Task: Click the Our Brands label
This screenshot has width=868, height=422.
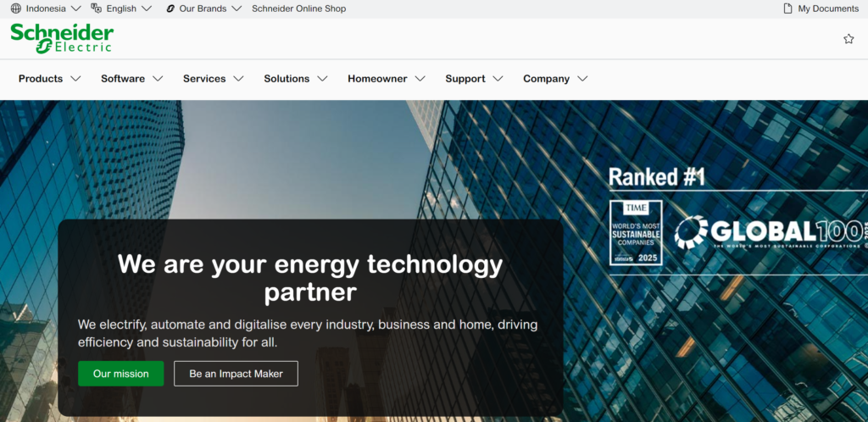Action: click(203, 8)
